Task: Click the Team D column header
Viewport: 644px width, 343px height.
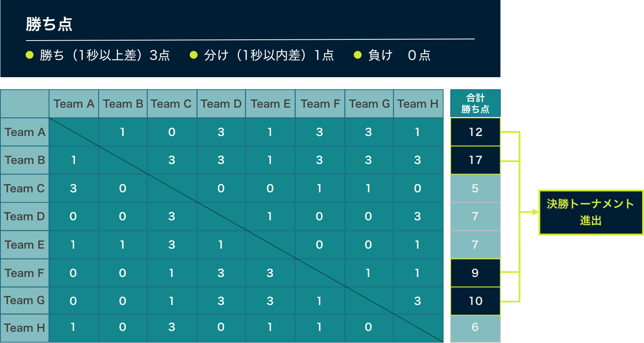Action: click(221, 104)
